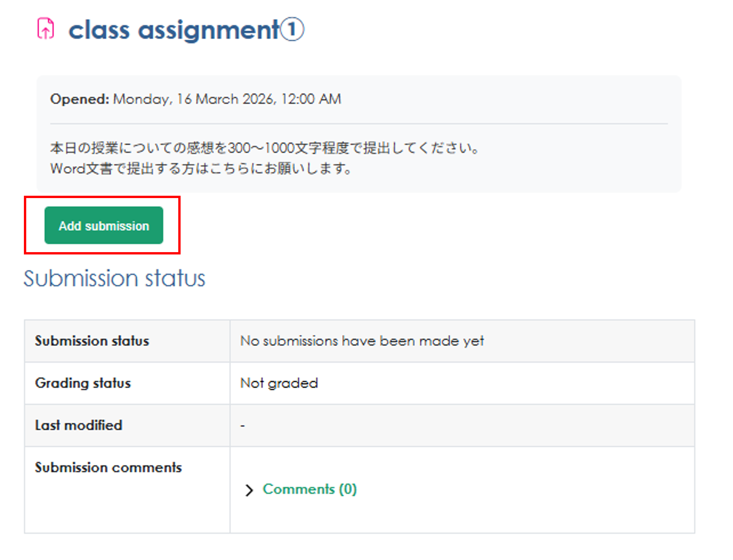Expand the Comments chevron arrow
The height and width of the screenshot is (560, 733).
click(x=249, y=490)
